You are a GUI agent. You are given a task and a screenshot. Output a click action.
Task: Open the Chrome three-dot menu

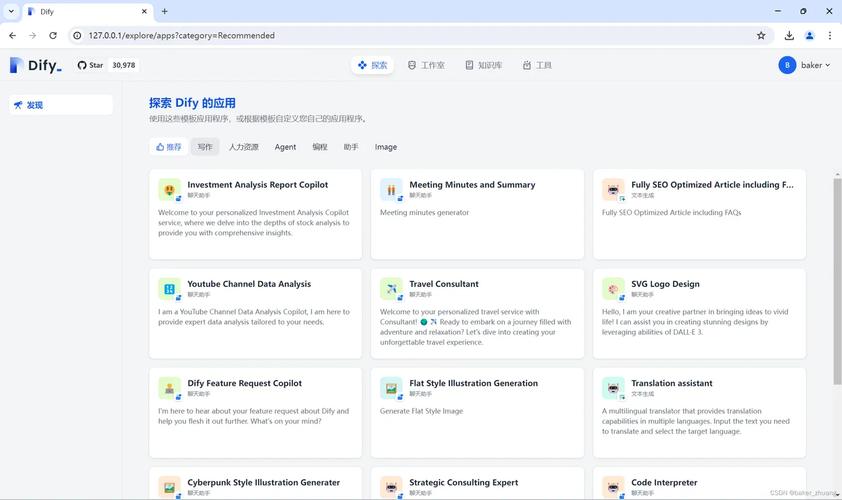[830, 35]
